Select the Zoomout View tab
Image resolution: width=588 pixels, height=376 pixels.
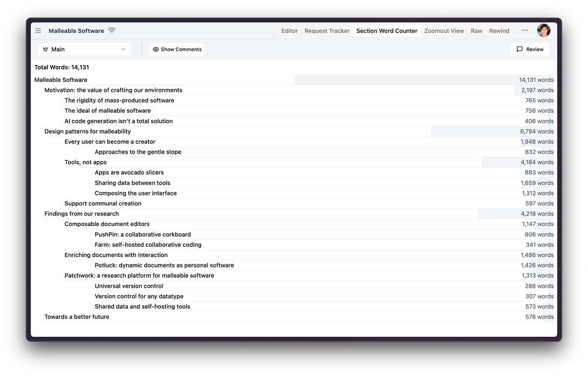pyautogui.click(x=444, y=31)
